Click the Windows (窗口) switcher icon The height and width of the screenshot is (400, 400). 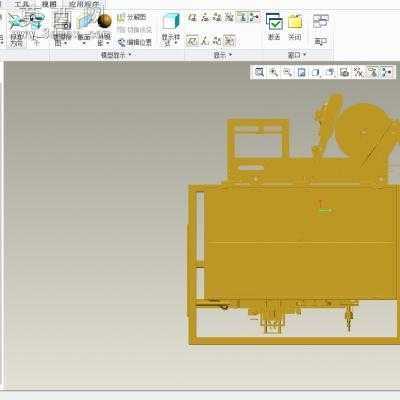pos(321,22)
